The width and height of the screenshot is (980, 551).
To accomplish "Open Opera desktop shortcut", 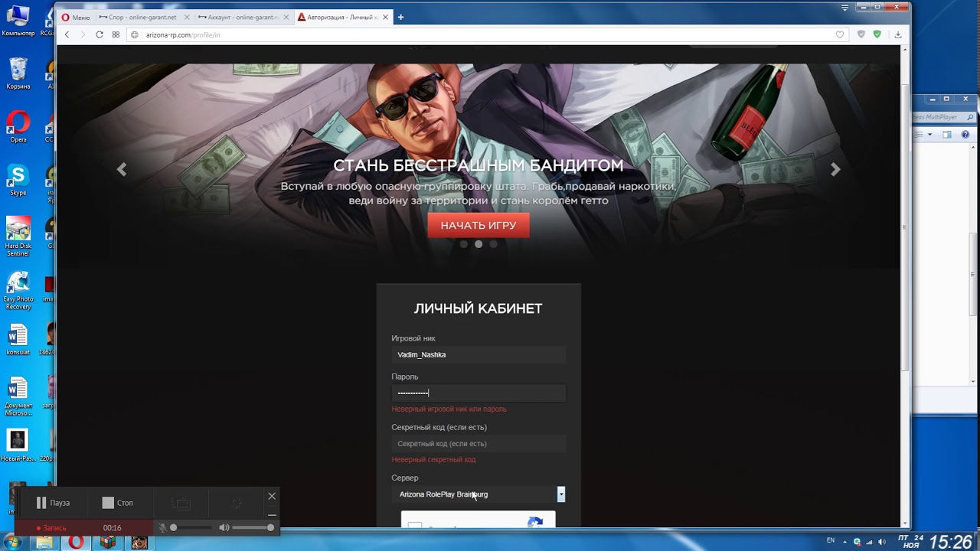I will 18,126.
